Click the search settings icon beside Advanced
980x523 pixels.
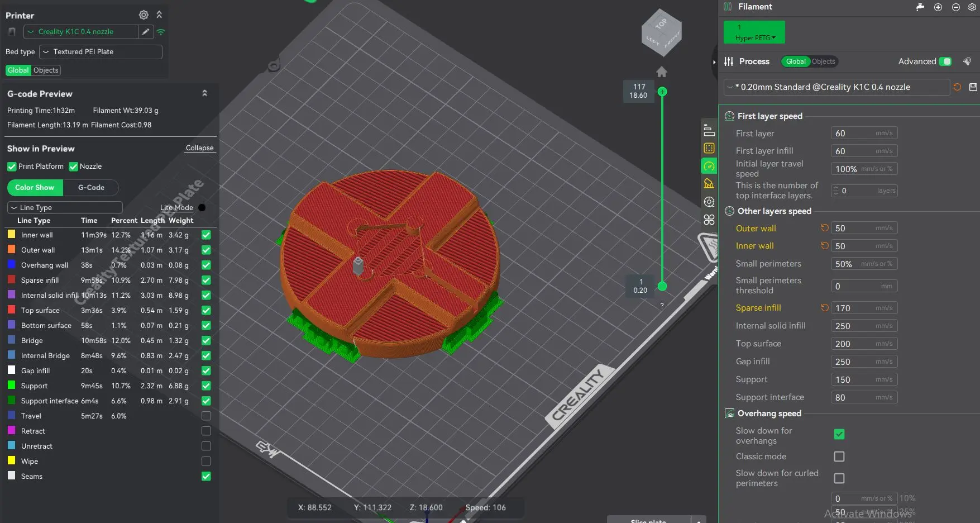[x=968, y=61]
